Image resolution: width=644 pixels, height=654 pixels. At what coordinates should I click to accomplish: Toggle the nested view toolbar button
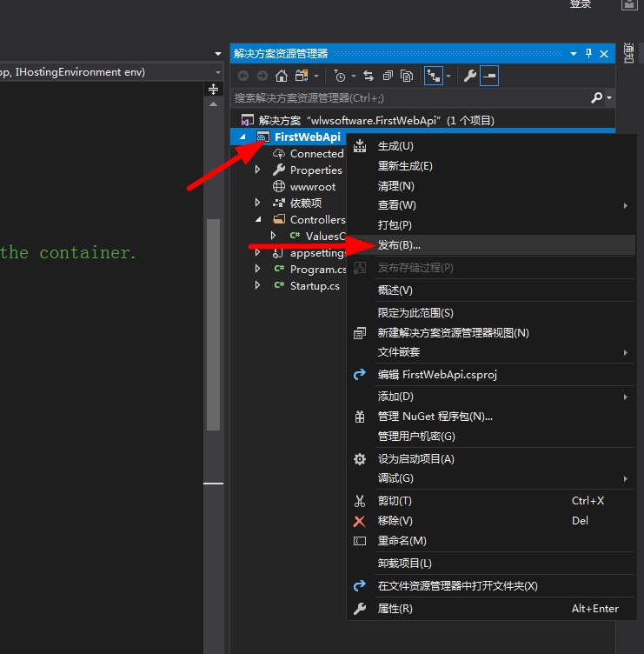click(434, 76)
